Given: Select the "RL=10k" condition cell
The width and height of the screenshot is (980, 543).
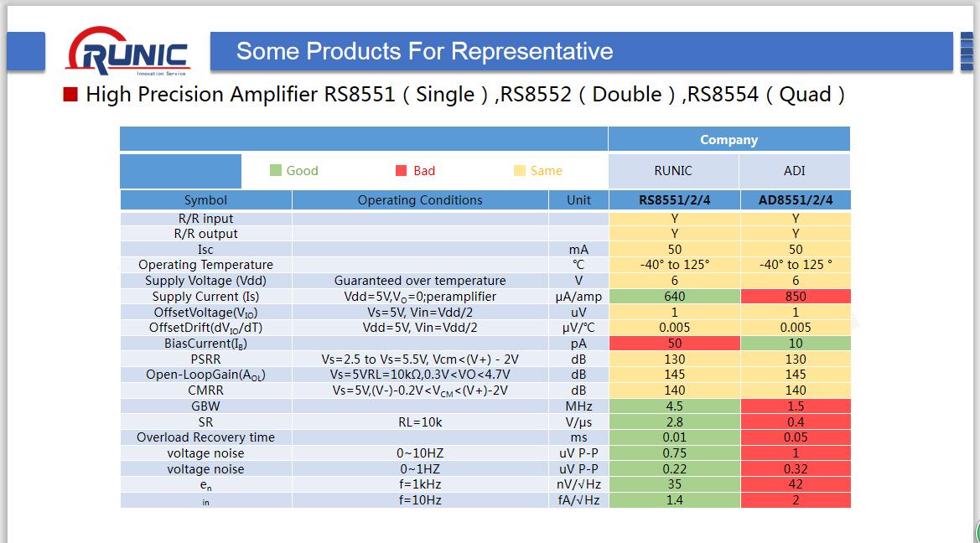Looking at the screenshot, I should (x=420, y=421).
